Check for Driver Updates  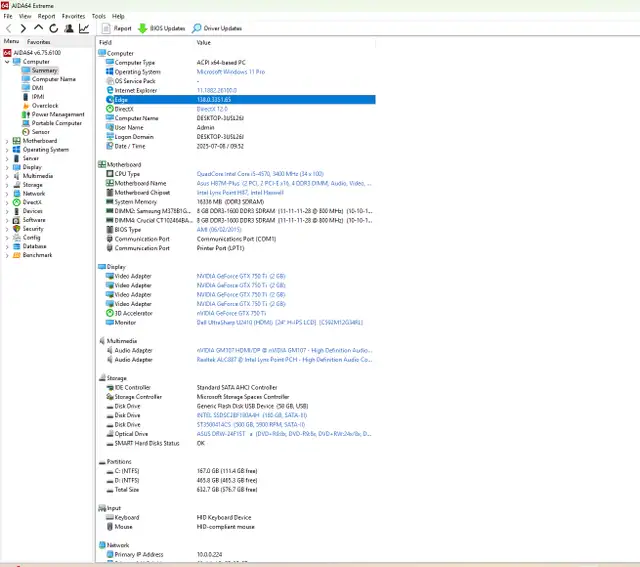pyautogui.click(x=217, y=28)
